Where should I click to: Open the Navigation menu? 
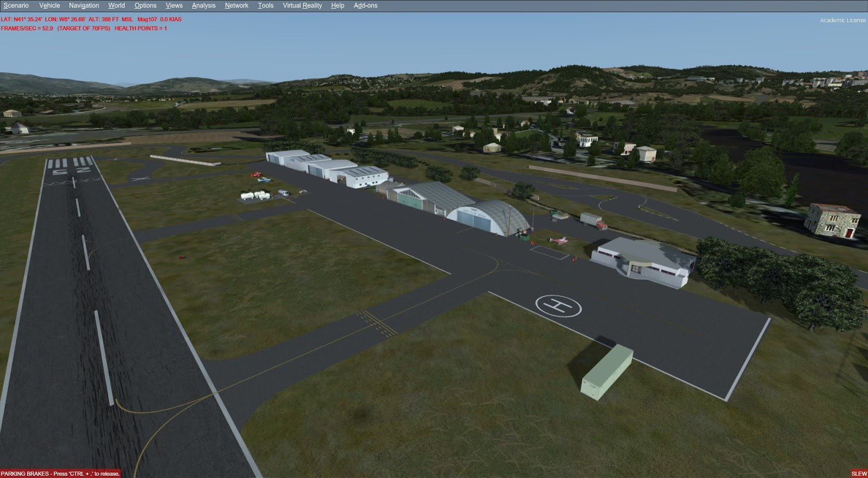(x=84, y=5)
